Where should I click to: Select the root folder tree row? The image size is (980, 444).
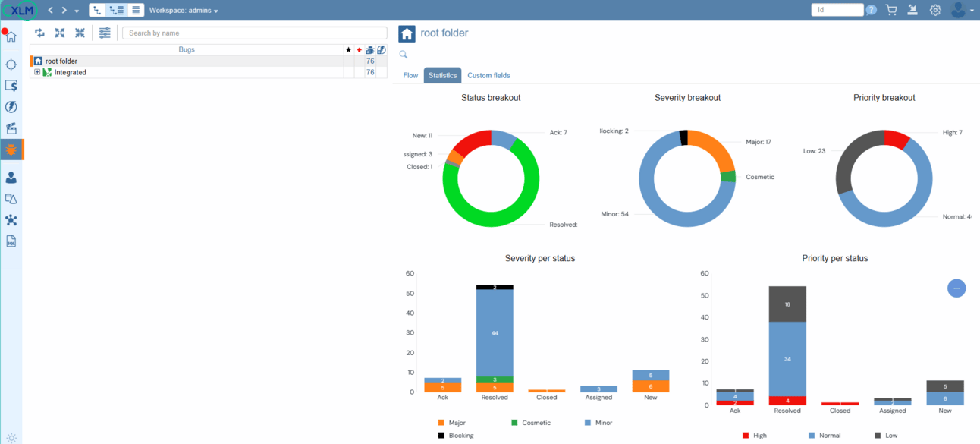pyautogui.click(x=209, y=61)
